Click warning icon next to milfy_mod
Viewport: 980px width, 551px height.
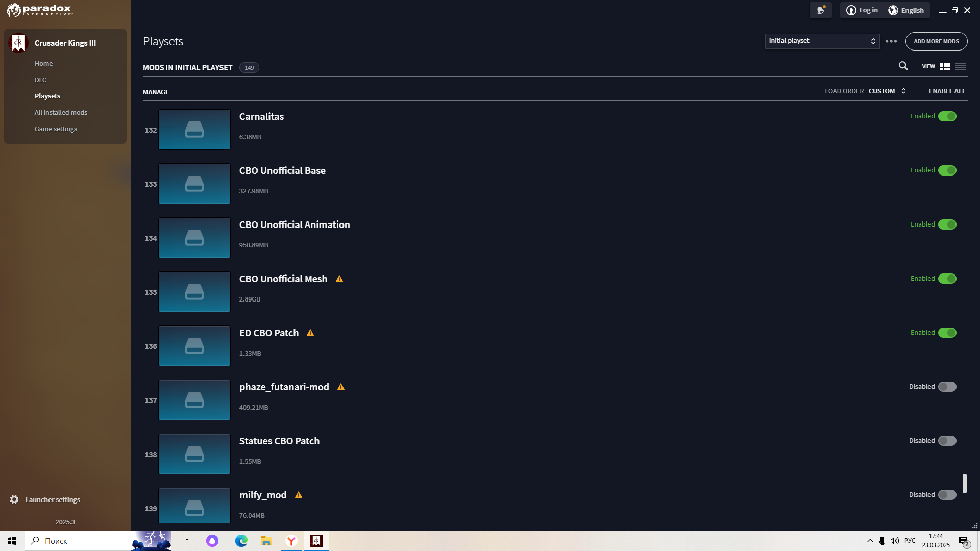pyautogui.click(x=299, y=495)
